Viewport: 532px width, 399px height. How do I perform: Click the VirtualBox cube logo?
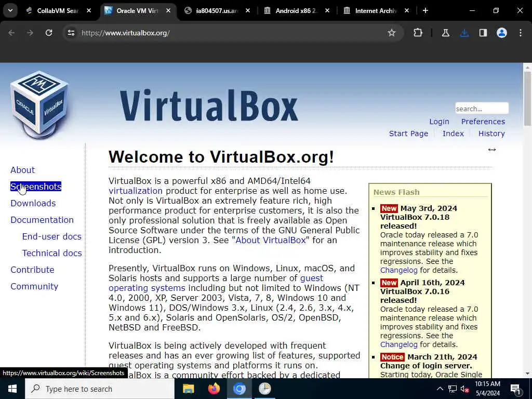pos(39,104)
